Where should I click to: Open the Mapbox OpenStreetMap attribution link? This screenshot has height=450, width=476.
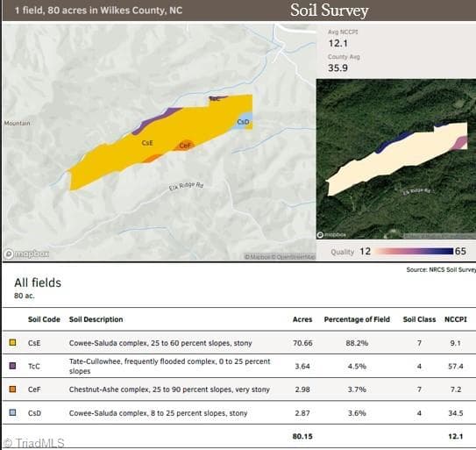tap(280, 257)
